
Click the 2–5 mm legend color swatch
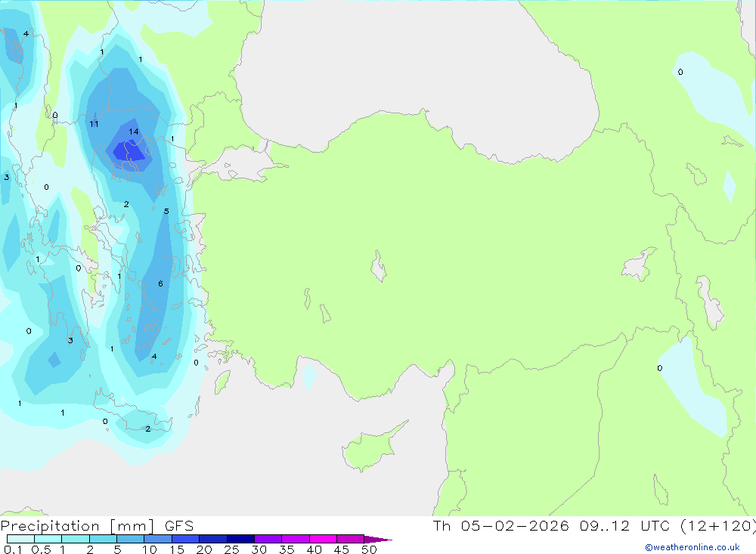(x=103, y=539)
